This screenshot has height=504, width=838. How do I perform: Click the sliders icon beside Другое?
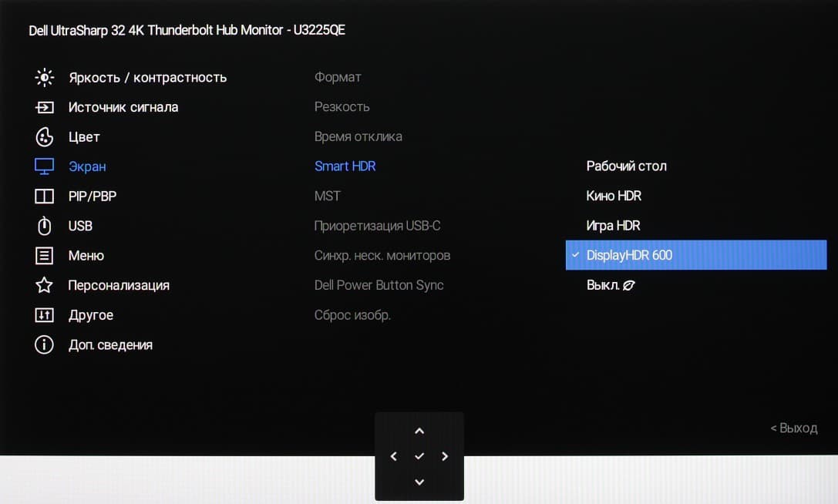[x=45, y=314]
